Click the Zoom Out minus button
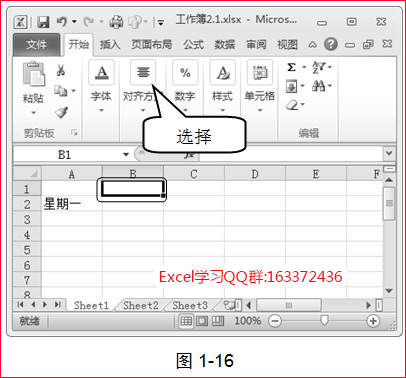Image resolution: width=406 pixels, height=378 pixels. (275, 321)
